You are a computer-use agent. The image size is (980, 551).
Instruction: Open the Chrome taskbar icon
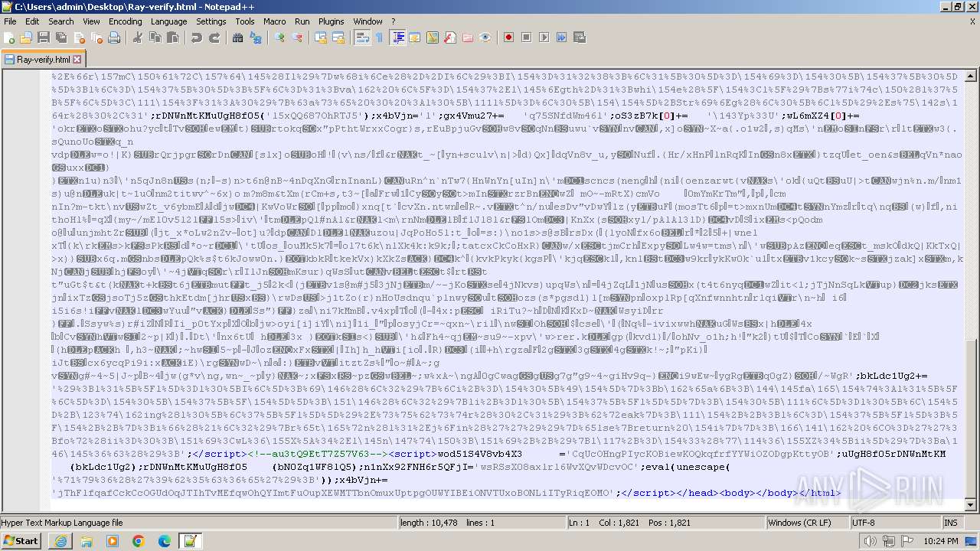(x=138, y=541)
